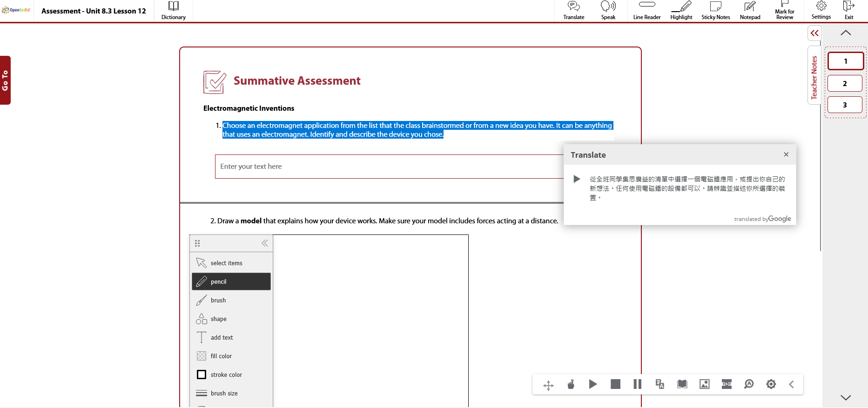Collapse the floating reader toolbar
Image resolution: width=868 pixels, height=408 pixels.
(x=791, y=384)
